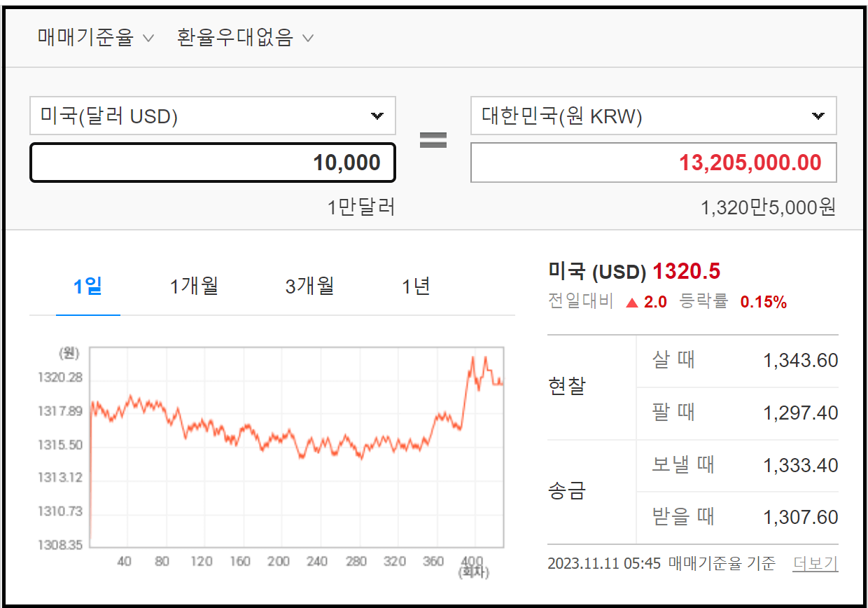Switch to the 3개월 chart tab

click(308, 286)
